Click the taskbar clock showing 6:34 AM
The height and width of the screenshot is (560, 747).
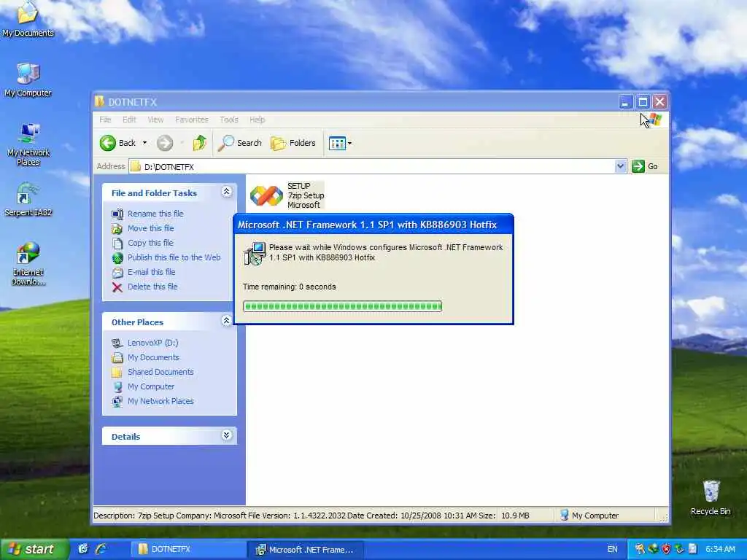(x=720, y=549)
